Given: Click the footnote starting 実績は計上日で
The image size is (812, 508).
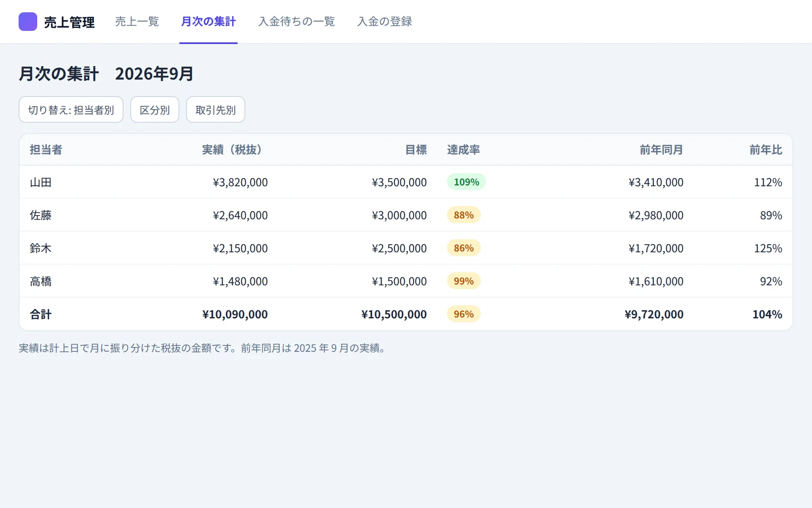Looking at the screenshot, I should [x=203, y=348].
